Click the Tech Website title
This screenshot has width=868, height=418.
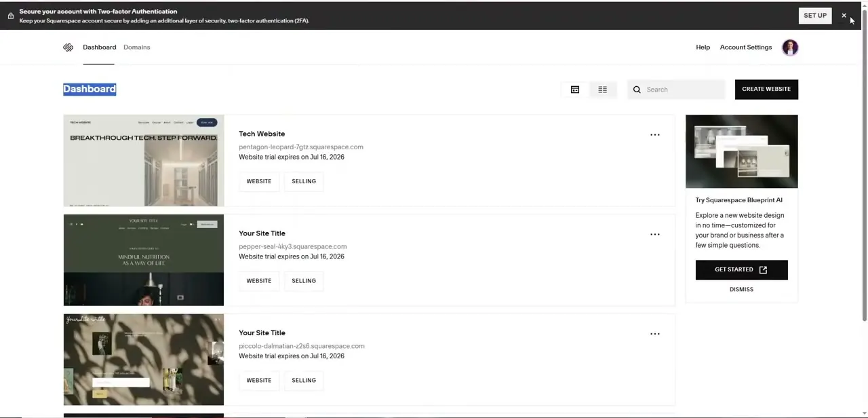[x=262, y=134]
